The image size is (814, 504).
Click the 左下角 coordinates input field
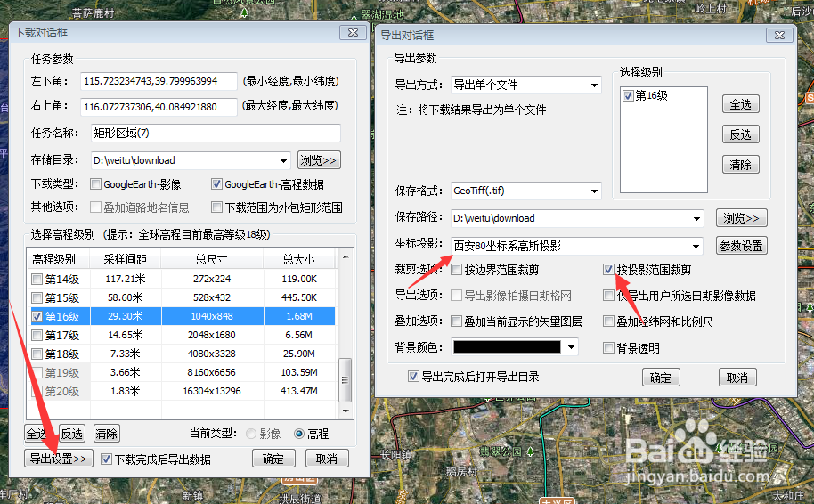159,82
